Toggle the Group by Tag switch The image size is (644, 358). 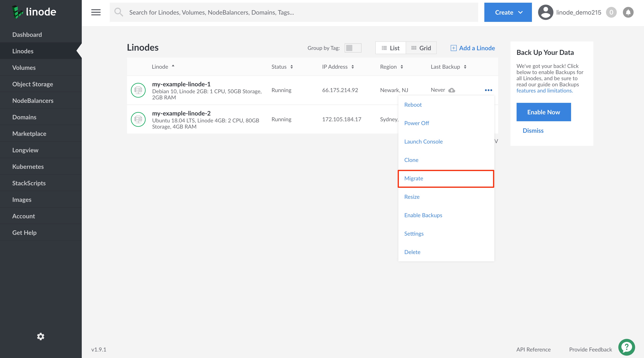353,48
